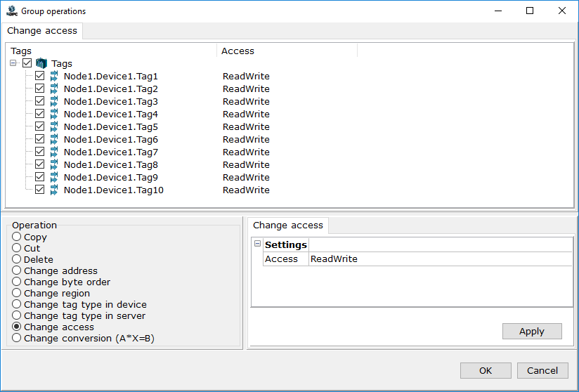Select the Cut operation radio button
The image size is (579, 392).
(x=16, y=248)
